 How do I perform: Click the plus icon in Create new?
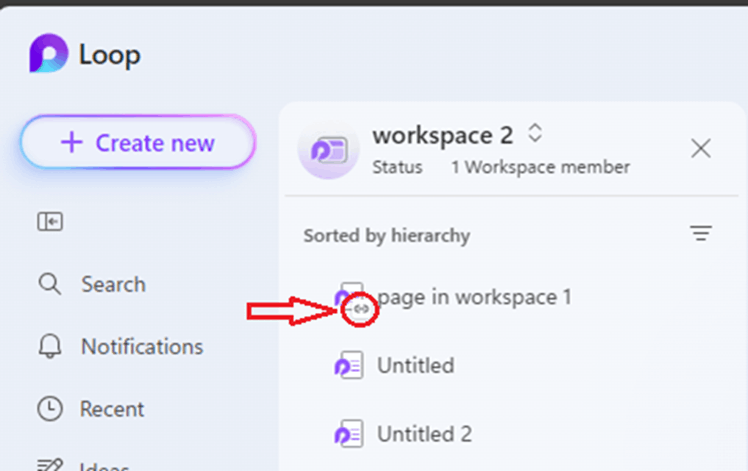coord(72,142)
